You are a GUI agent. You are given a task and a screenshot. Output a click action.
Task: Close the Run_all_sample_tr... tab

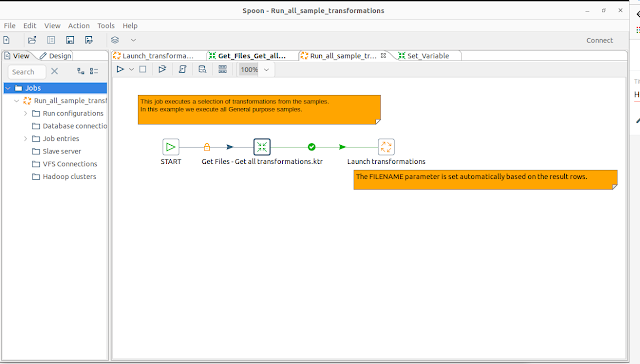(383, 55)
